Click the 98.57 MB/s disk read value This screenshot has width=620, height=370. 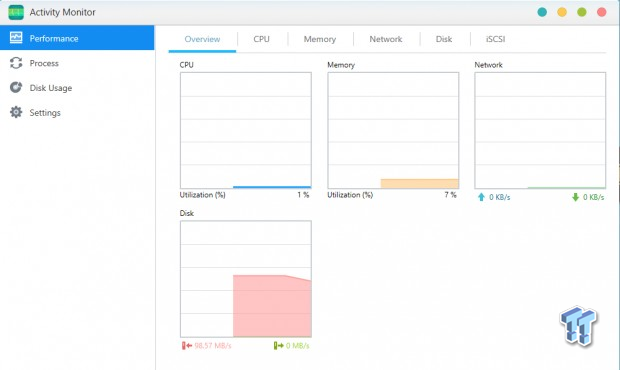point(213,345)
